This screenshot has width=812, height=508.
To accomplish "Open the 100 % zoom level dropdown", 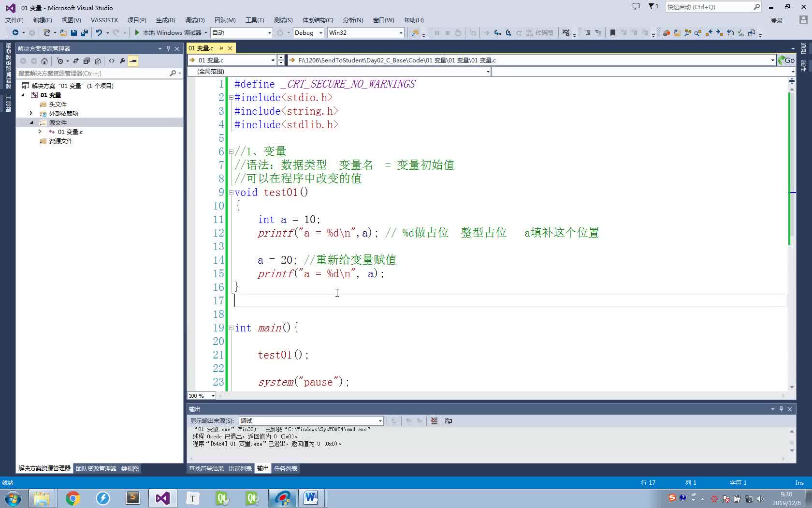I will click(x=213, y=396).
